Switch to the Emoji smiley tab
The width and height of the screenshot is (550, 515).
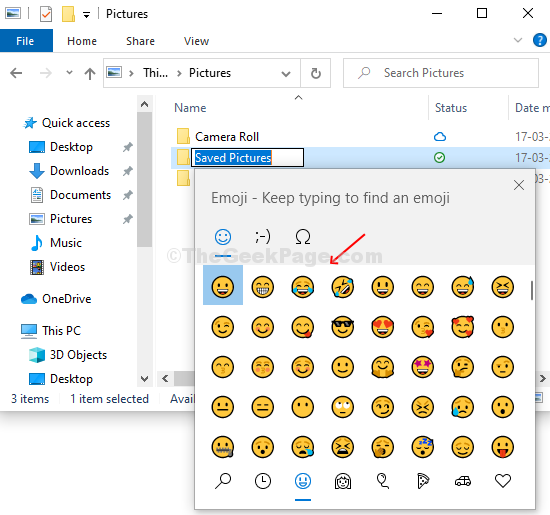pos(223,237)
